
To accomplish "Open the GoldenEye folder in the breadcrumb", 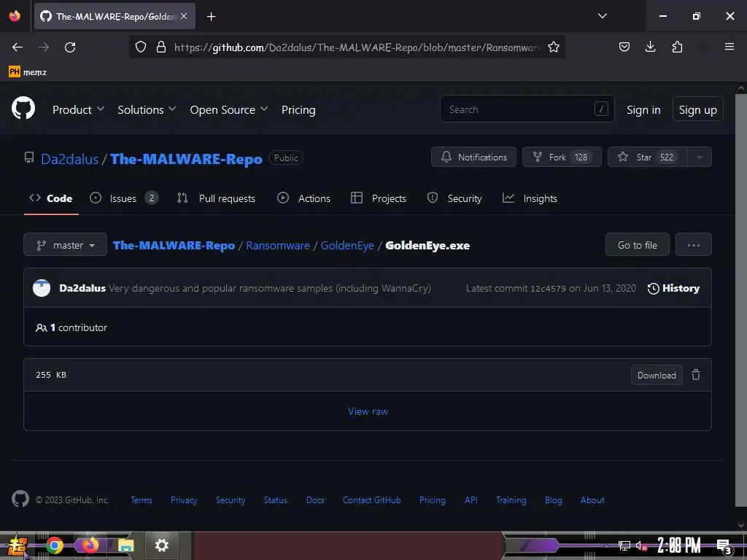I will click(347, 245).
